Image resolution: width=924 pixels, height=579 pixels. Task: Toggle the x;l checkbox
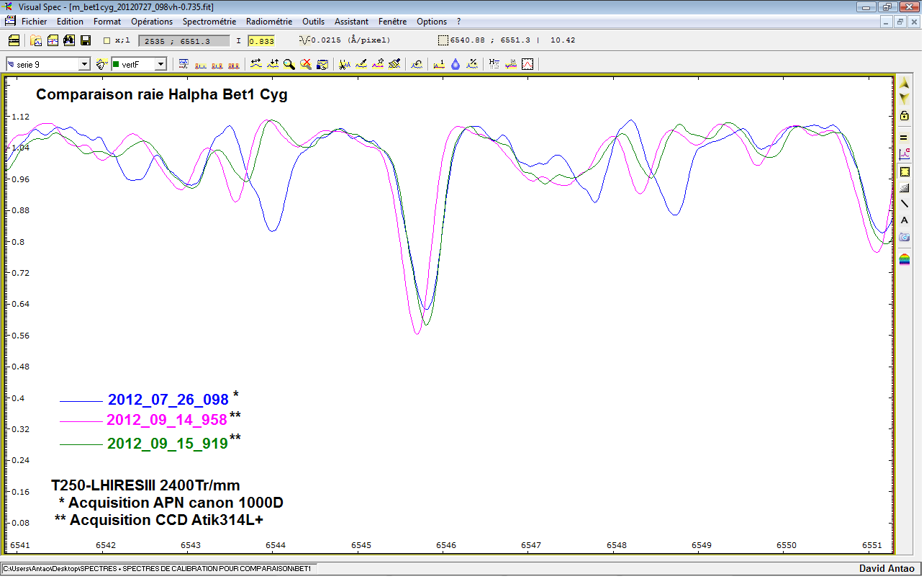pos(107,41)
